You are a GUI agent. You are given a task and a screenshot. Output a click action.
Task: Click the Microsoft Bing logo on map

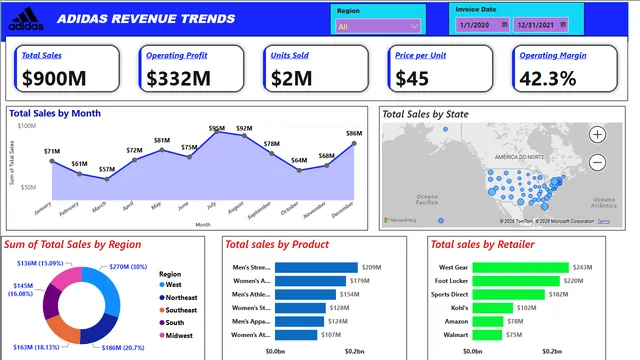click(x=400, y=220)
